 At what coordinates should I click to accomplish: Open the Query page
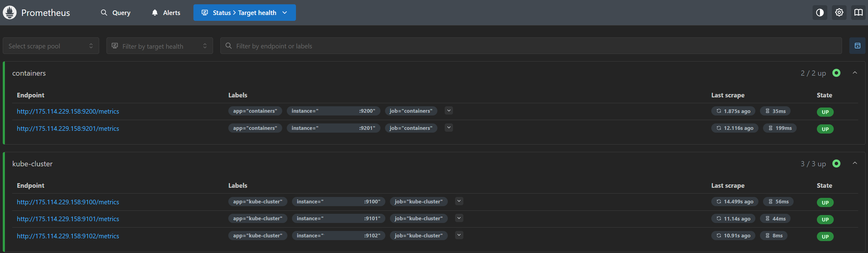pos(116,13)
